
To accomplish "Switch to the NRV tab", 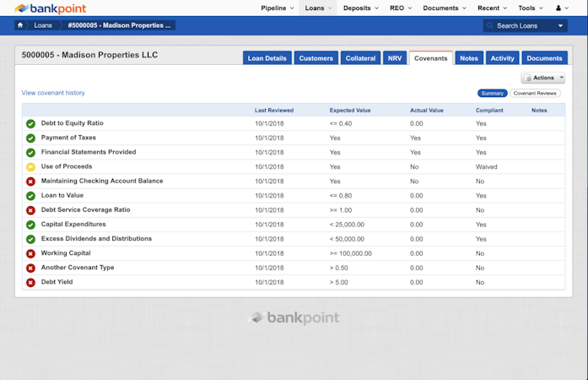I will (x=395, y=58).
